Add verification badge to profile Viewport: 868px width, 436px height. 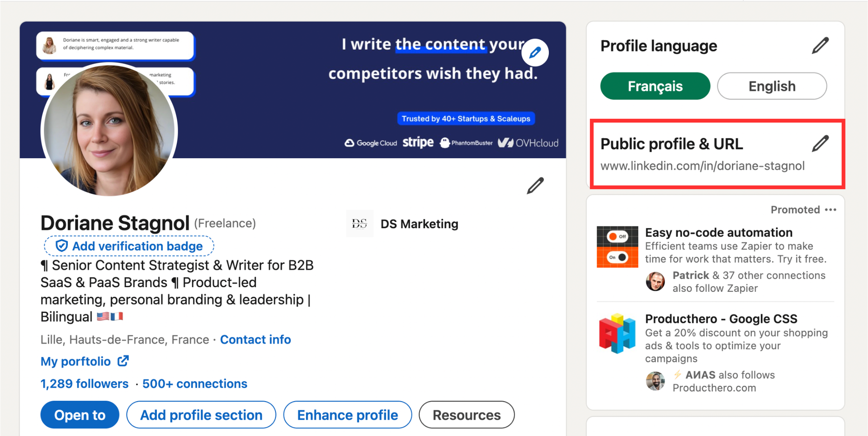(129, 246)
